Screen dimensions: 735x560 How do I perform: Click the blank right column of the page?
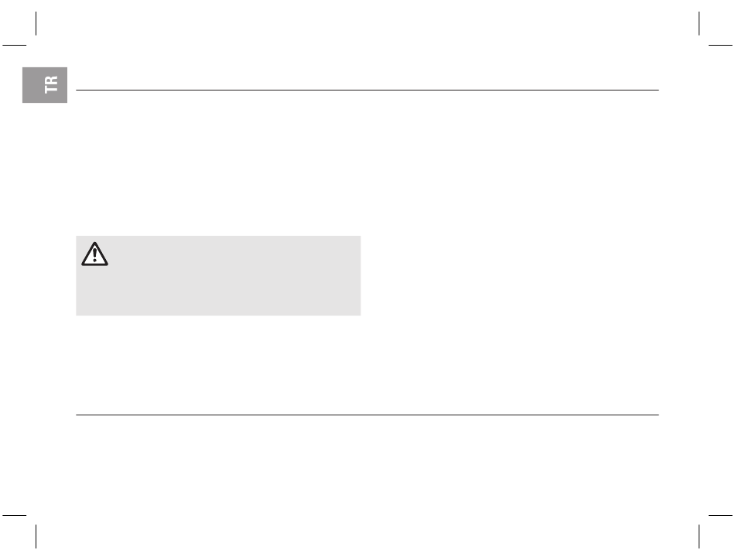click(511, 248)
